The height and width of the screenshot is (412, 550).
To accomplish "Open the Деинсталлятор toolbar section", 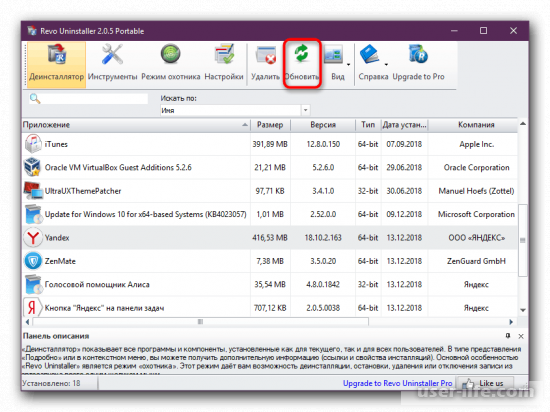I will pos(56,64).
